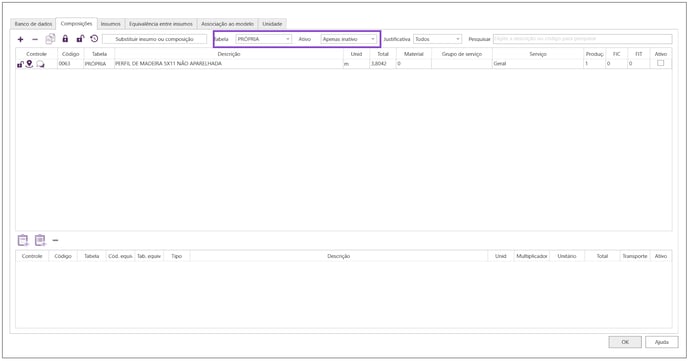Image resolution: width=688 pixels, height=361 pixels.
Task: Click the open padlock icon in toolbar
Action: tap(80, 39)
